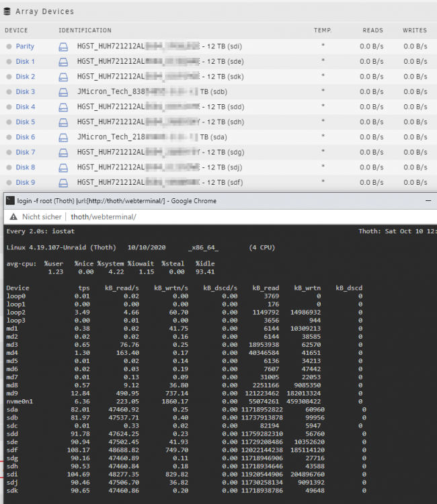Screen dimensions: 437x504
Task: Click the Disk 5 row drive icon
Action: (x=63, y=122)
